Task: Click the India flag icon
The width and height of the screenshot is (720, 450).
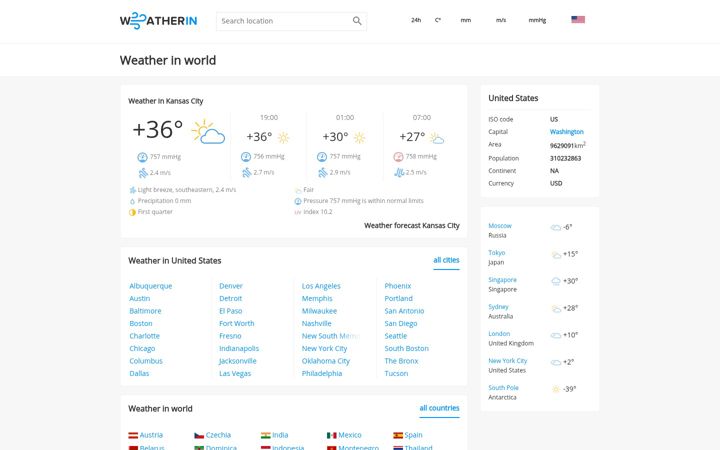Action: click(x=265, y=435)
